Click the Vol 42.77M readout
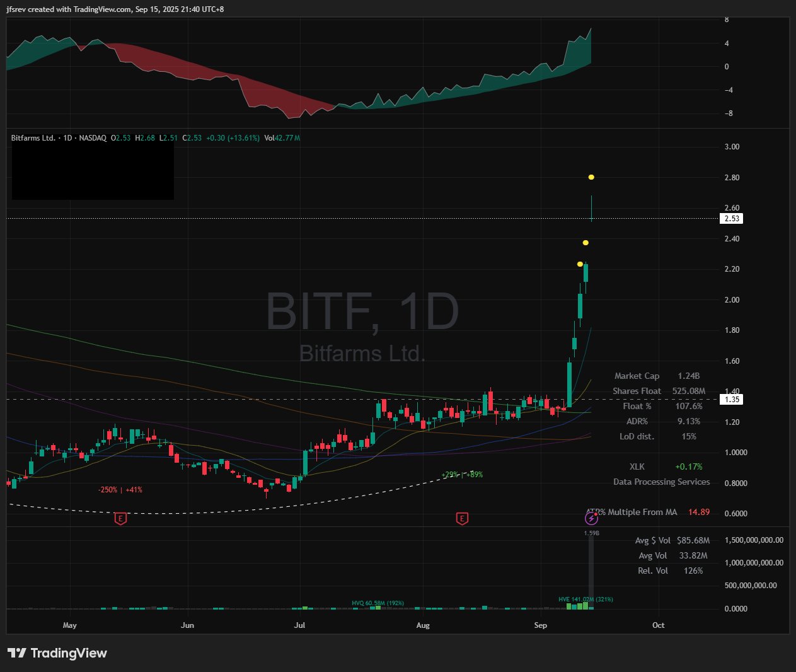Screen dimensions: 796x672 tap(282, 137)
